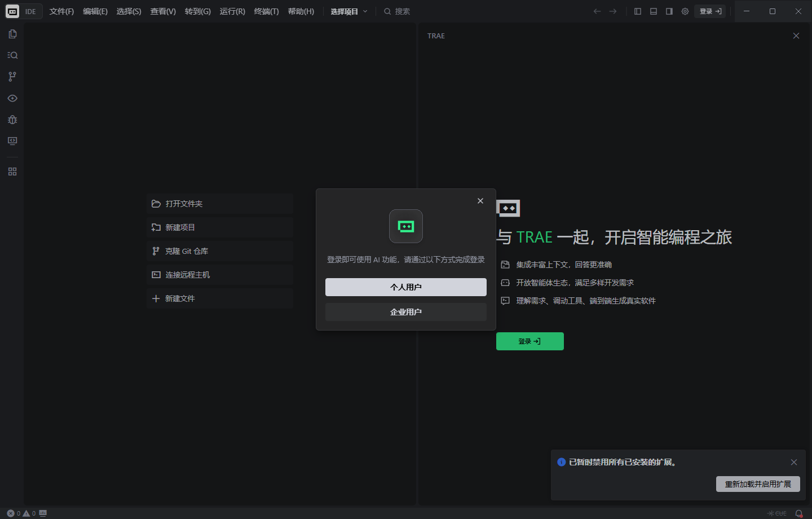812x519 pixels.
Task: Open the Search panel icon in the sidebar
Action: coord(12,55)
